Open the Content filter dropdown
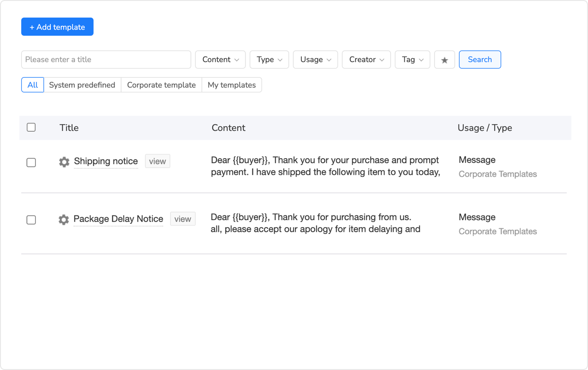 [x=220, y=59]
